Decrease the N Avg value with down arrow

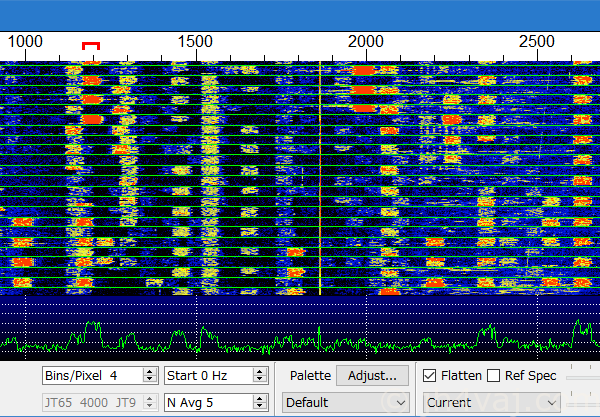pyautogui.click(x=260, y=407)
